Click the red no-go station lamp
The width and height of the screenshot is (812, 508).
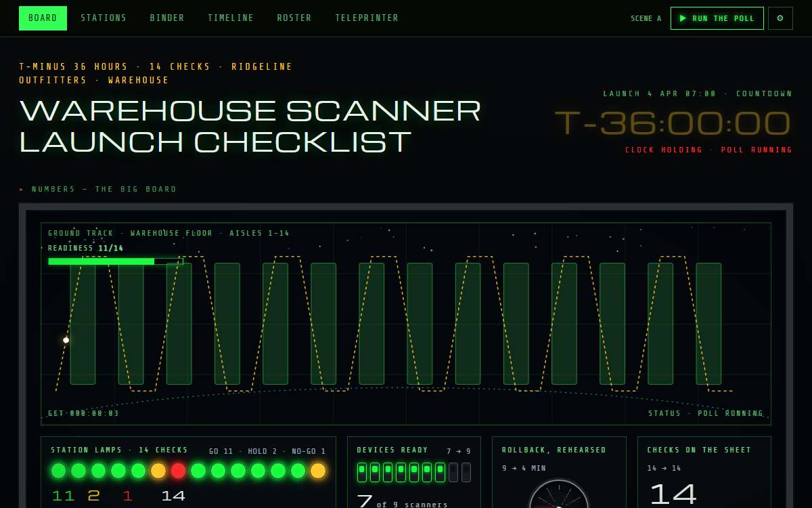(x=178, y=471)
